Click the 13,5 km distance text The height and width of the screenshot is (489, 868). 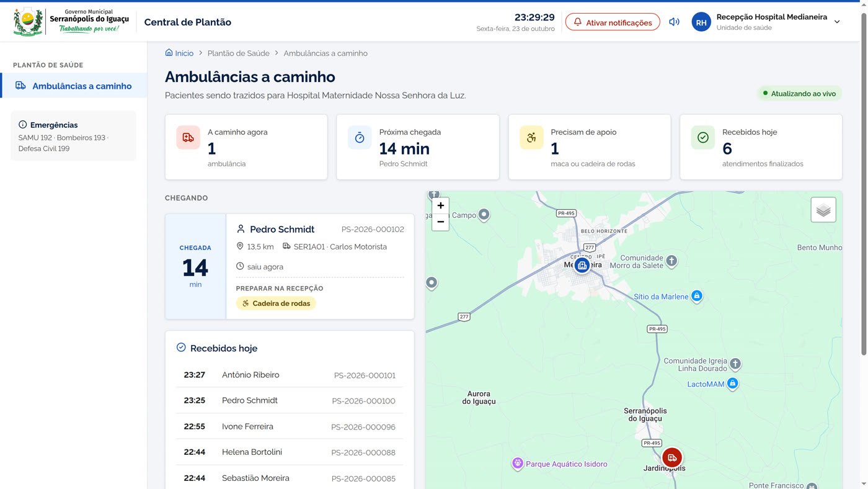coord(260,247)
